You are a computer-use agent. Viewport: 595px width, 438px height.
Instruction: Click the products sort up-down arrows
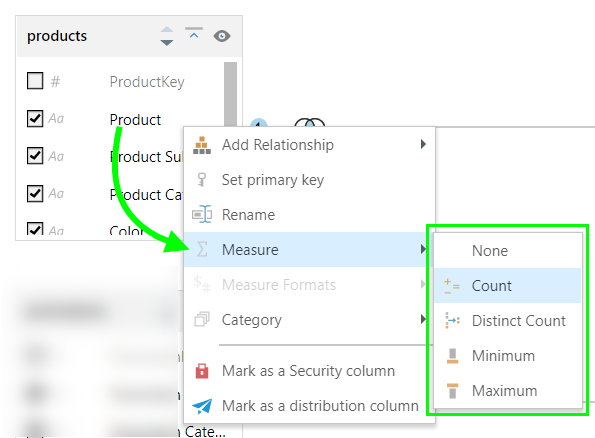click(167, 36)
